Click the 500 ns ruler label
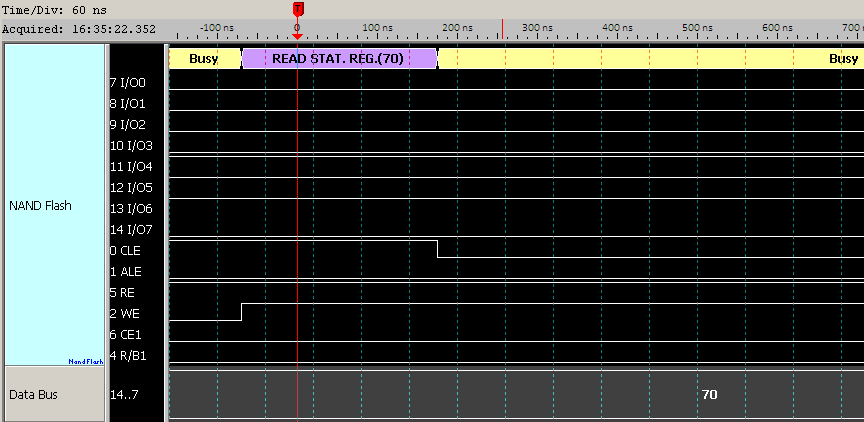864x422 pixels. (697, 27)
